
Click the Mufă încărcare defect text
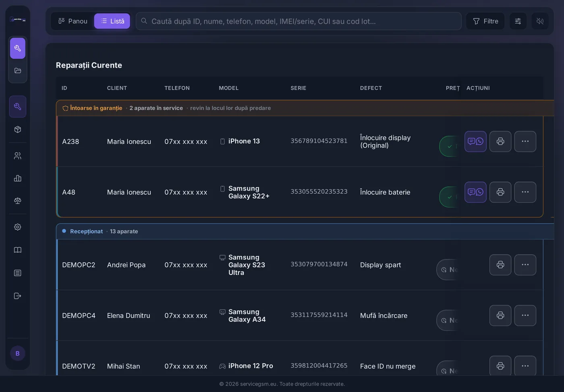tap(384, 316)
